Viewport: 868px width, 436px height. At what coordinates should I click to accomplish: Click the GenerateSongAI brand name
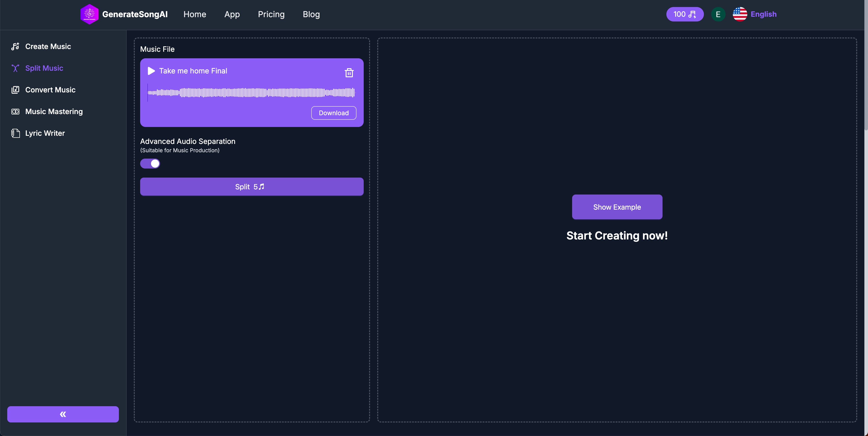pyautogui.click(x=135, y=14)
